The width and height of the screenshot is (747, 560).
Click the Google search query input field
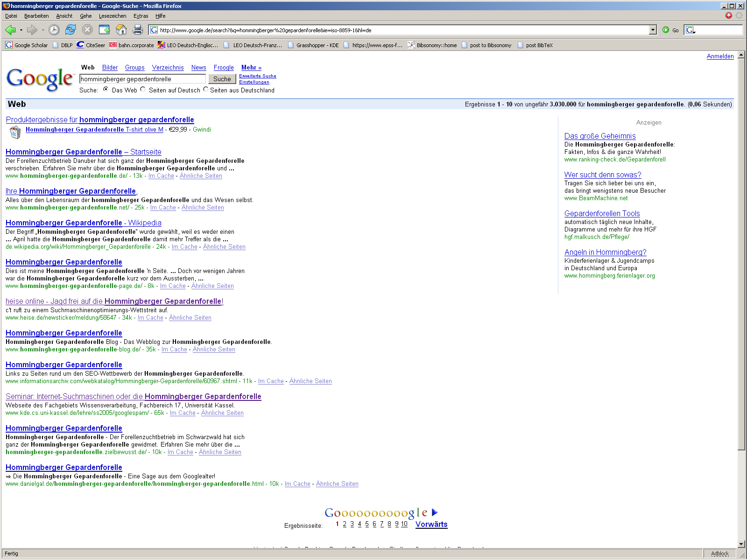click(142, 79)
